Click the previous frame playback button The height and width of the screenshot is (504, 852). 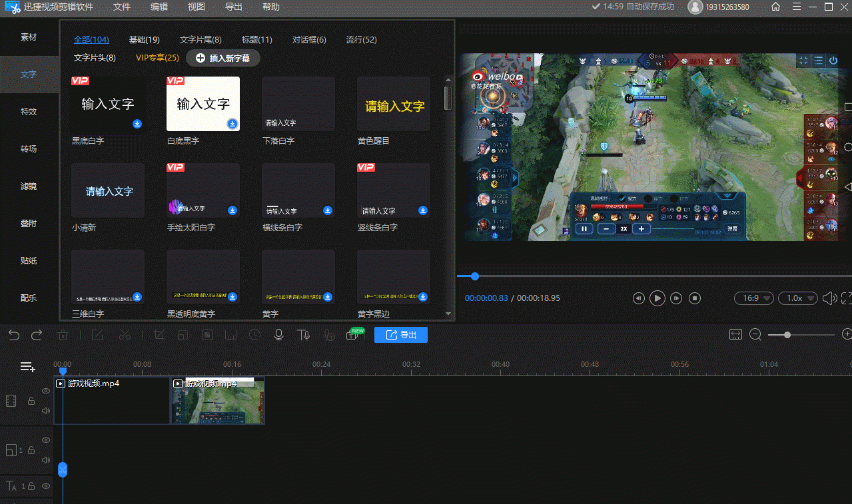point(638,298)
